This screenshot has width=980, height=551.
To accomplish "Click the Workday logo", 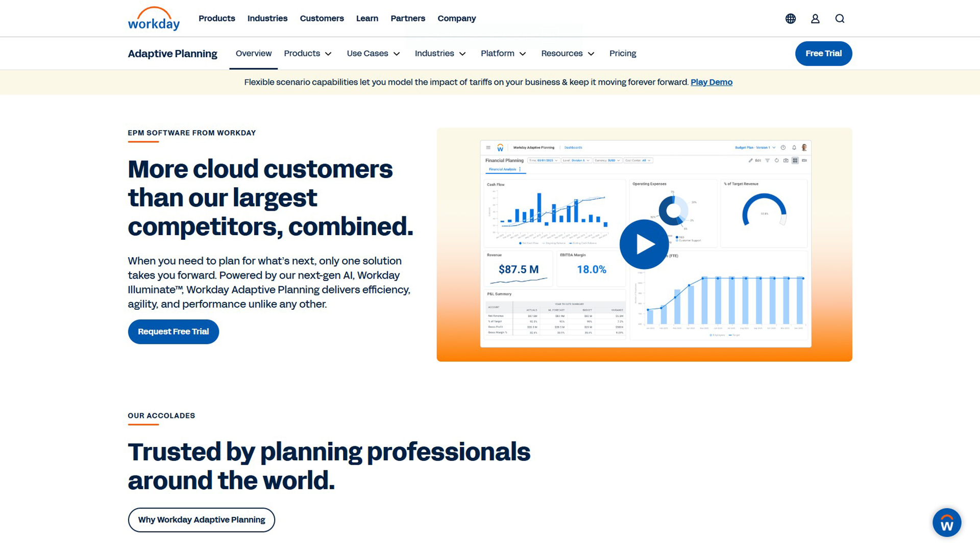I will click(x=154, y=18).
